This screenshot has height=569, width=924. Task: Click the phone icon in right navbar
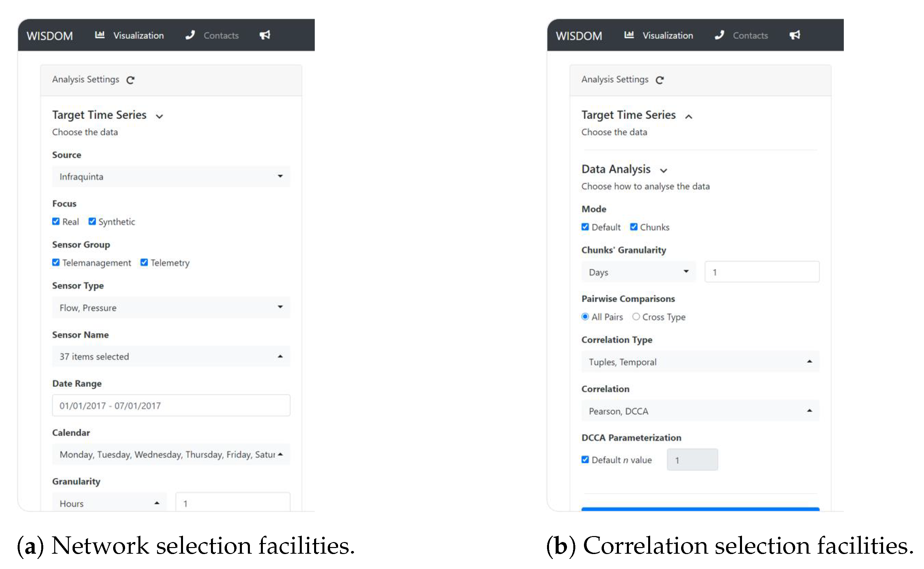coord(719,35)
